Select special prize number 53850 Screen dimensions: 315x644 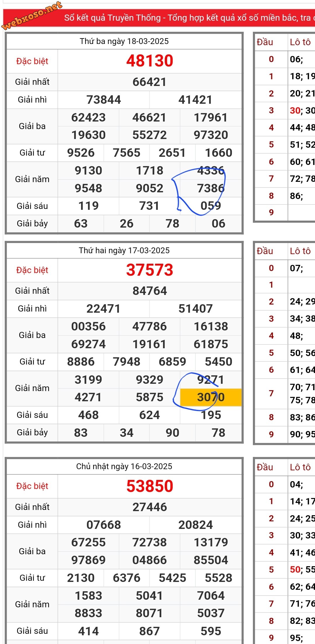click(x=150, y=486)
